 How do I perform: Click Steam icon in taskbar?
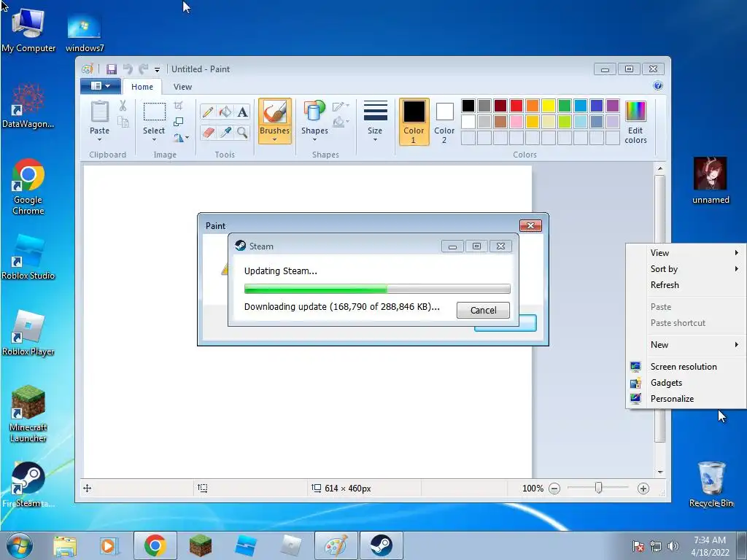tap(381, 545)
